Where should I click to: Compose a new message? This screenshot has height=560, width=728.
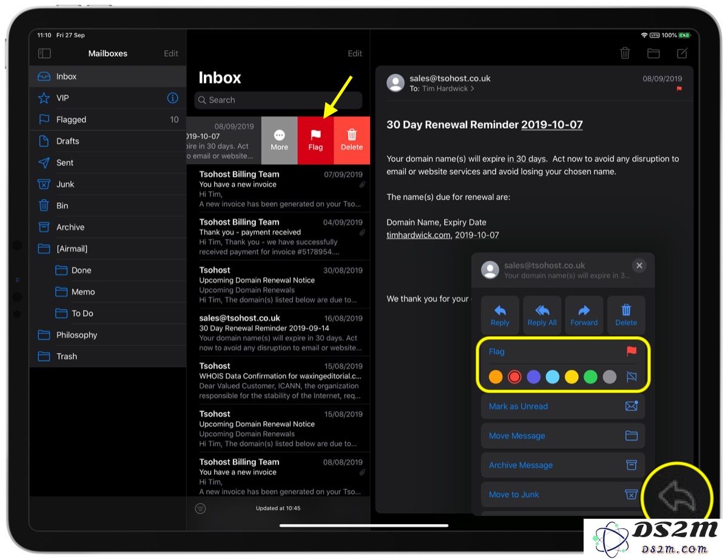point(682,53)
